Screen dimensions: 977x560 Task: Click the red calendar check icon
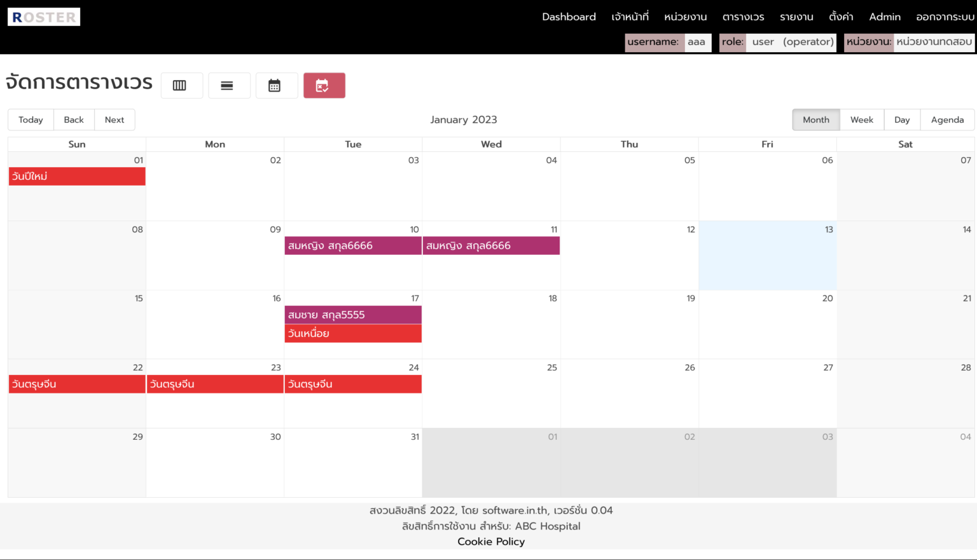pyautogui.click(x=324, y=86)
